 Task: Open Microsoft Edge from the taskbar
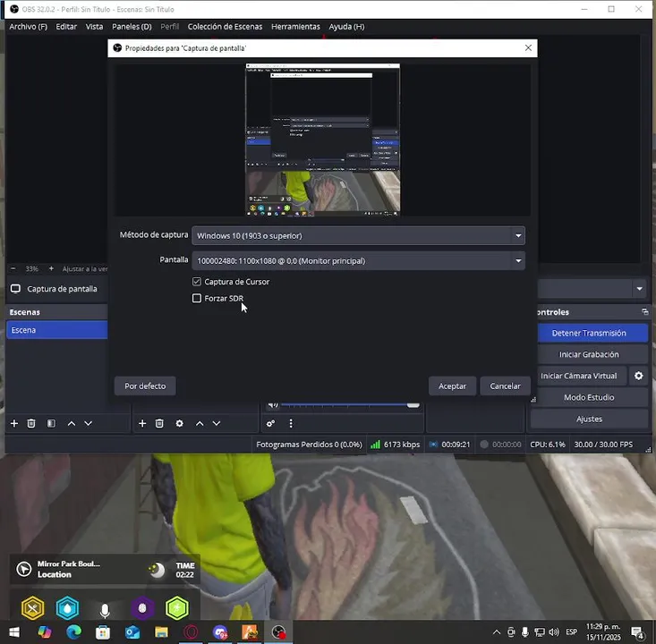coord(74,631)
